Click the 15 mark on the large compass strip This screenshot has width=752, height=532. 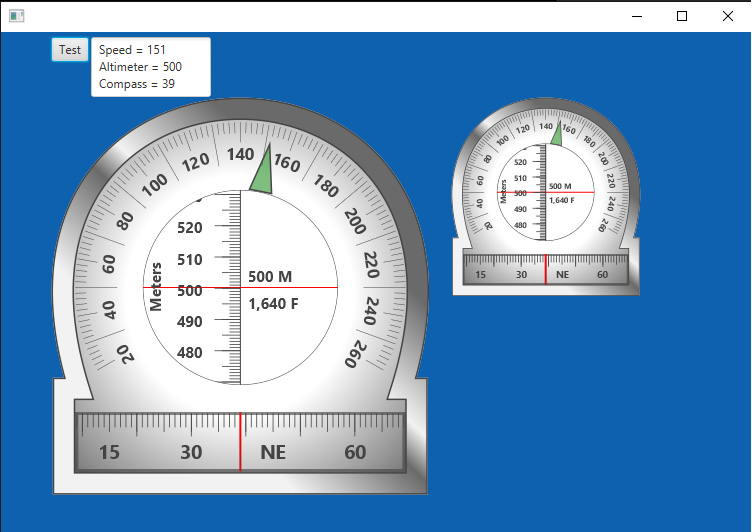coord(109,452)
